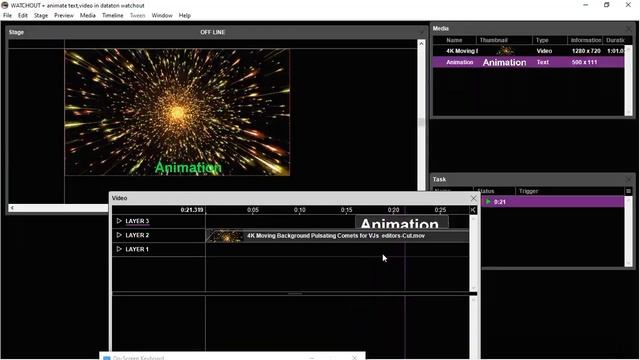
Task: Restore down the WATCHOUT window
Action: click(x=607, y=5)
